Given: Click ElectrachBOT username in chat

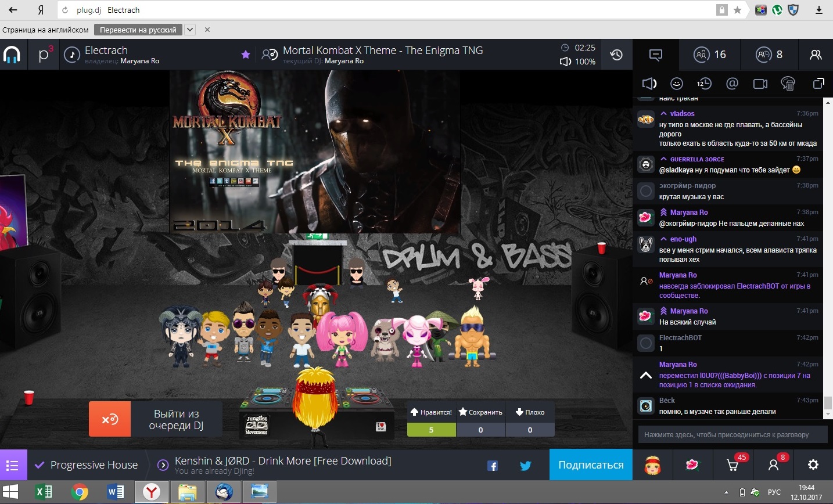Looking at the screenshot, I should point(680,338).
